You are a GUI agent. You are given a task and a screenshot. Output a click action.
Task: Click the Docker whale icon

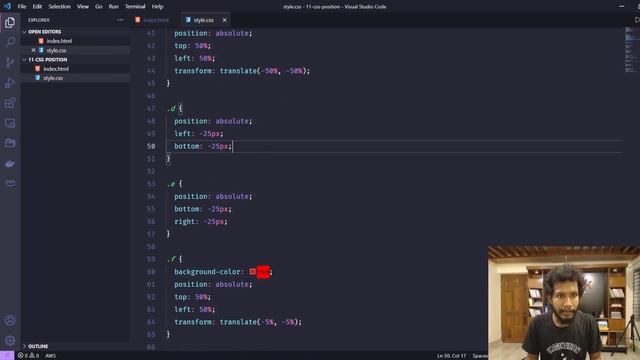coord(10,164)
